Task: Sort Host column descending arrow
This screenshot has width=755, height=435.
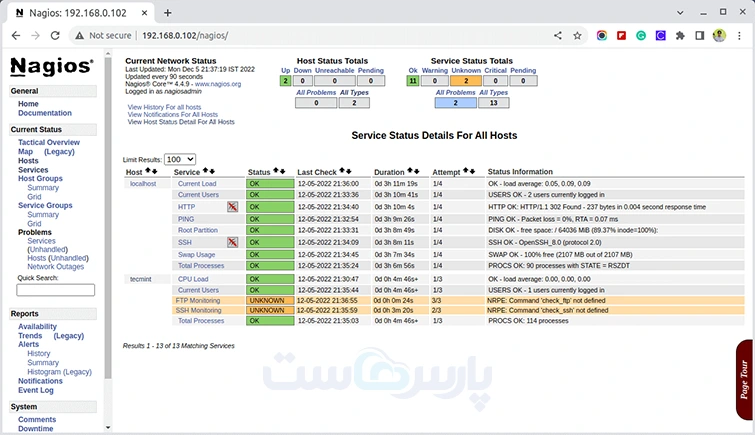Action: [155, 171]
